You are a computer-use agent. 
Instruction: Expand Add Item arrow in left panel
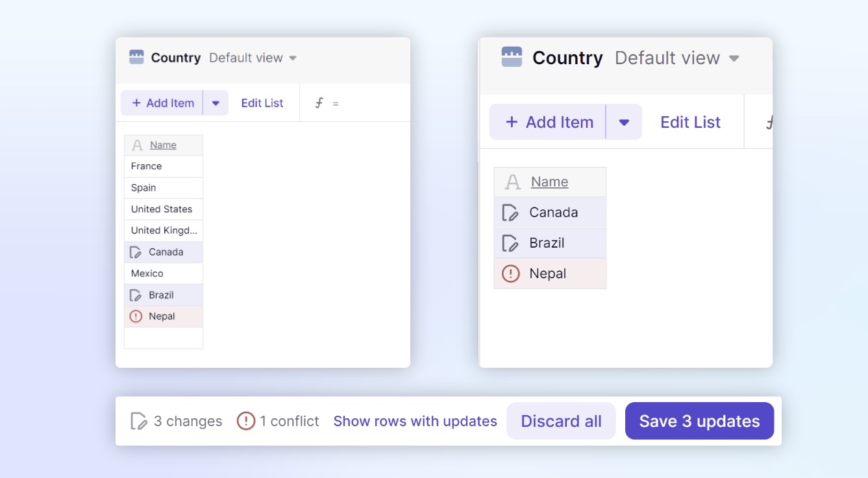pyautogui.click(x=216, y=102)
